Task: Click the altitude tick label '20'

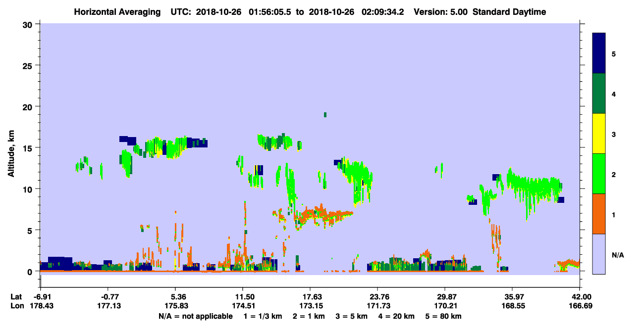Action: (29, 106)
